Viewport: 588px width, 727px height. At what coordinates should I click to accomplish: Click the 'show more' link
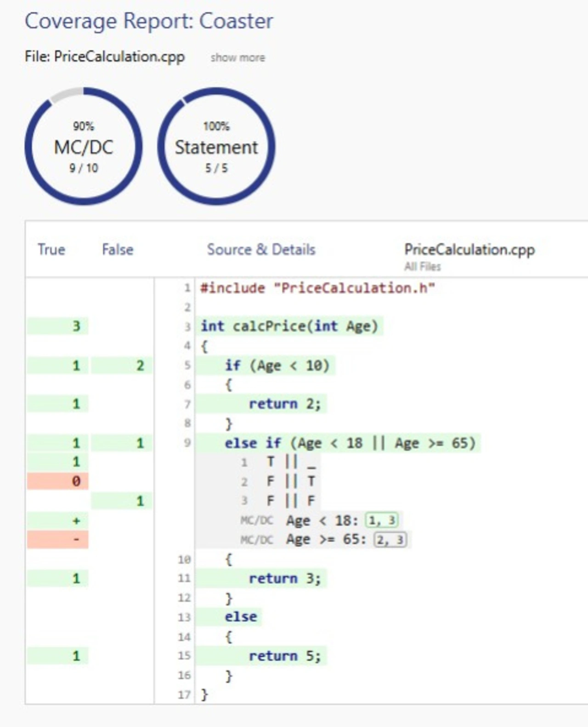(x=237, y=58)
